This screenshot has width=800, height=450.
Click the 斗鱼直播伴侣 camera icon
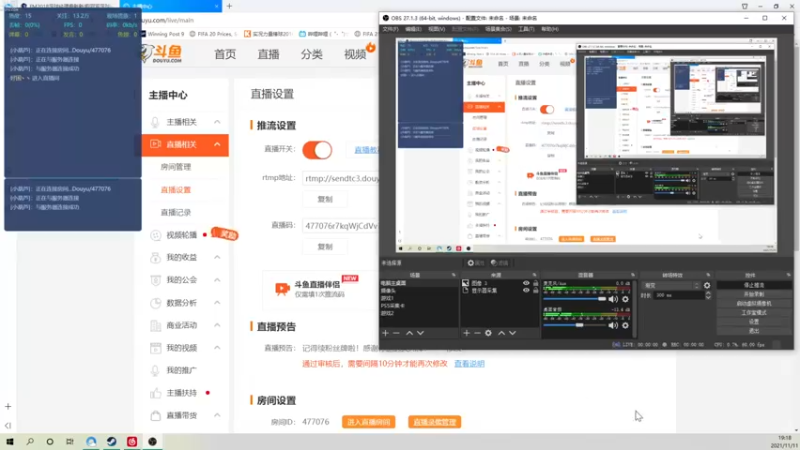(x=282, y=289)
